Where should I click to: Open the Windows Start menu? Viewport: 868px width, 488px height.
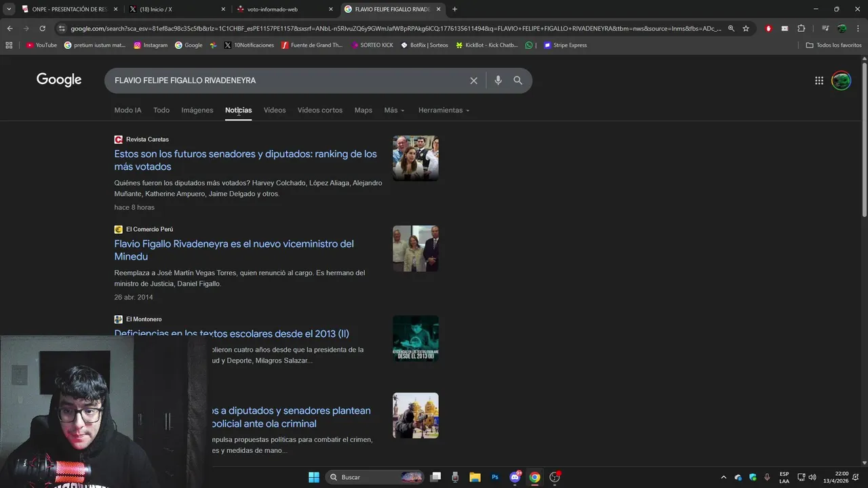point(314,477)
